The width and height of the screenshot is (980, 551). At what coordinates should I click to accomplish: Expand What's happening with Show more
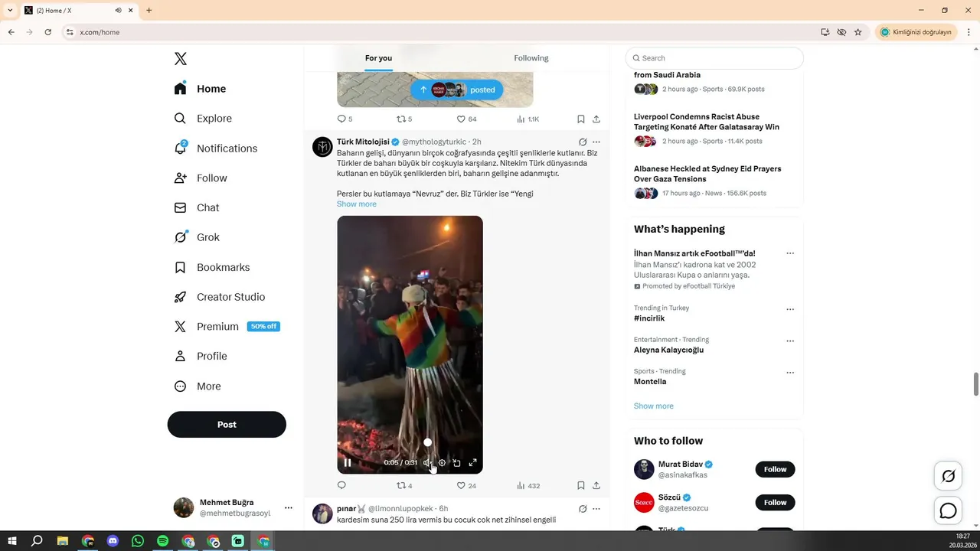coord(654,406)
